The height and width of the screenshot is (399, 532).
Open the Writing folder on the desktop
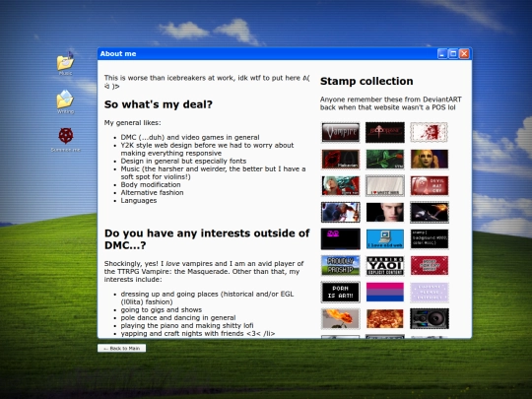65,101
